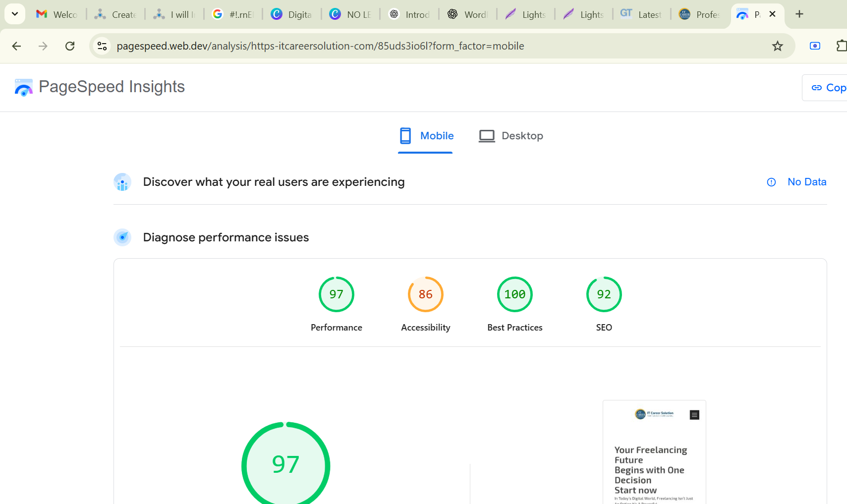Open site information in the address bar
Screen dimensions: 847x504
pyautogui.click(x=102, y=46)
